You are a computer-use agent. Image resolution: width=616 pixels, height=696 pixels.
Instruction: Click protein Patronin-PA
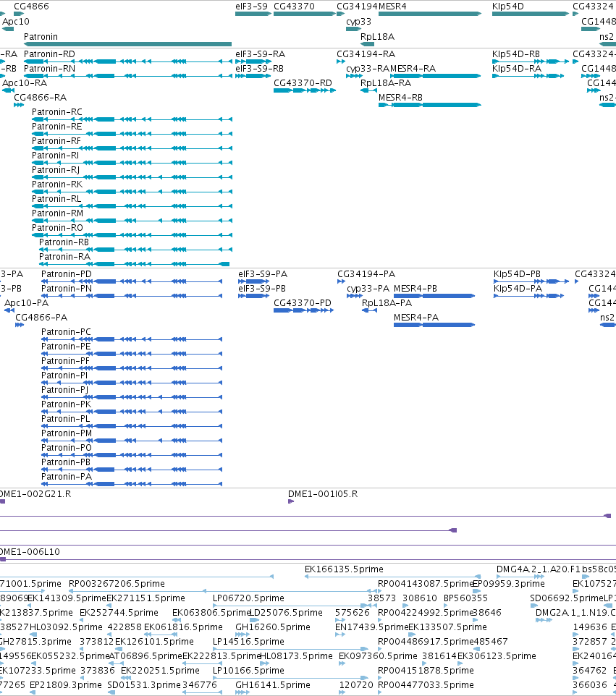(x=132, y=484)
